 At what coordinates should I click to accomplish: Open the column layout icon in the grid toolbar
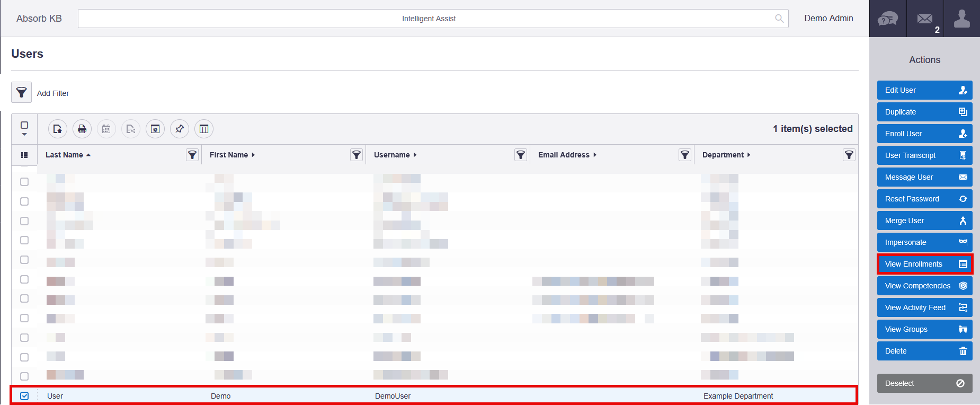(x=204, y=129)
